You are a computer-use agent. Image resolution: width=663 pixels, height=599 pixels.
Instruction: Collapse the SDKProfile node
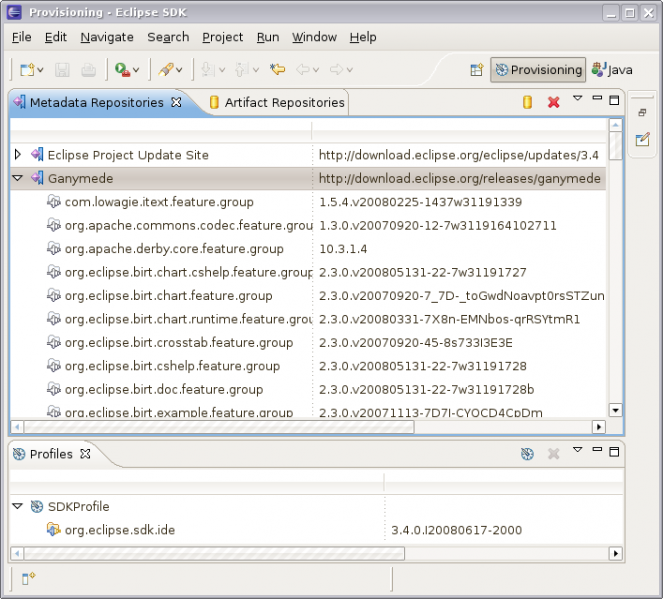click(x=17, y=506)
